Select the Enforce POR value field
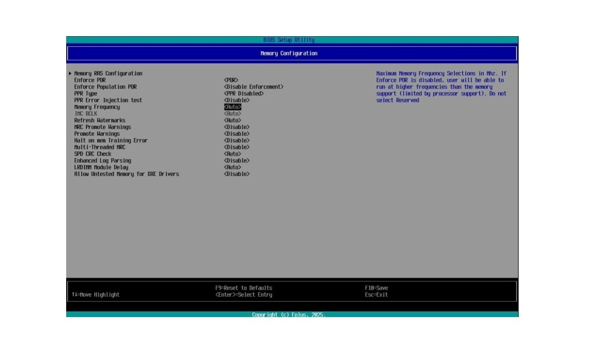Screen dimensions: 599x364 [x=231, y=80]
